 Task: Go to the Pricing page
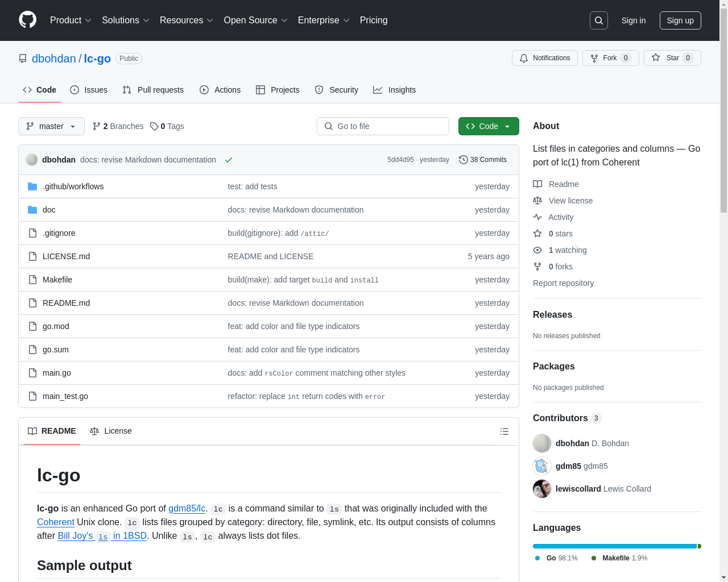point(374,20)
